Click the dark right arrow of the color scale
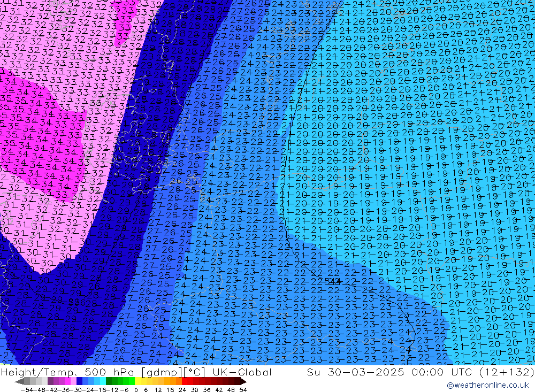 (243, 381)
